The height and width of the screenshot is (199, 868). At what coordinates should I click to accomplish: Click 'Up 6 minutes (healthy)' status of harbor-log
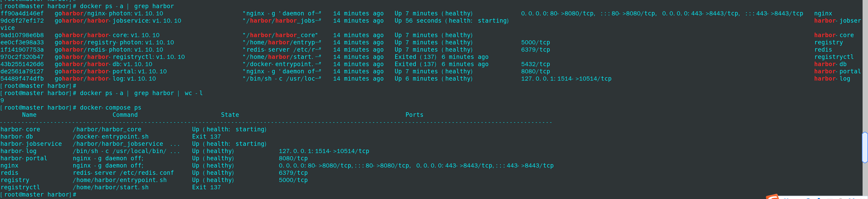coord(434,79)
